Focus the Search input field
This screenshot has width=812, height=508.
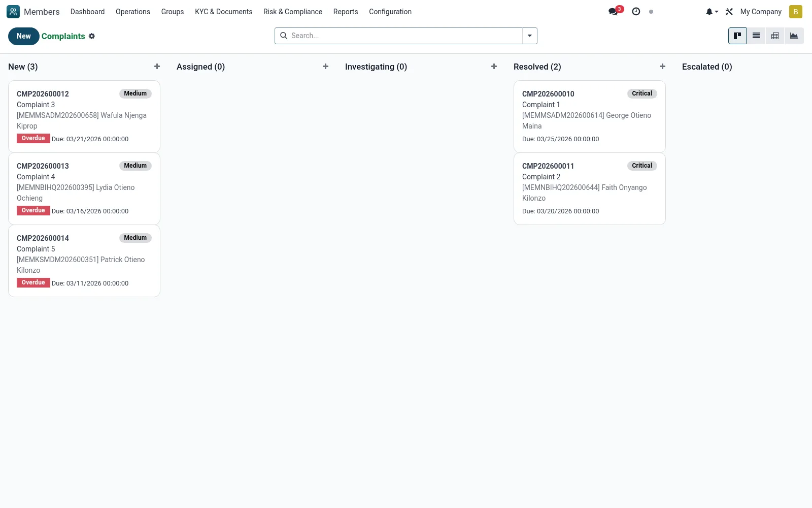[x=405, y=36]
